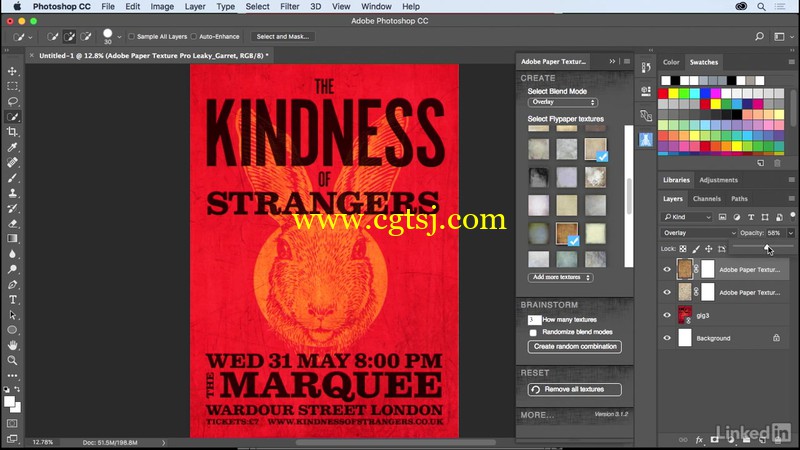Toggle lock layer position
Image resolution: width=800 pixels, height=450 pixels.
(x=709, y=249)
